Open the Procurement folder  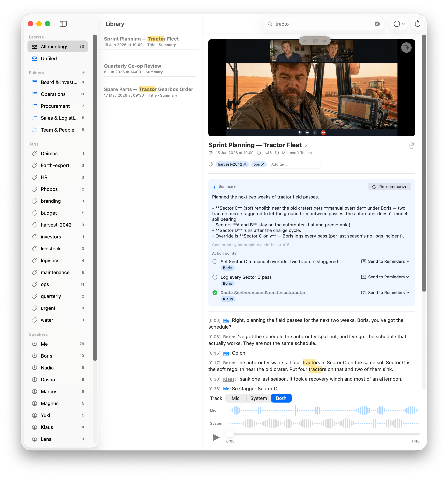(58, 106)
